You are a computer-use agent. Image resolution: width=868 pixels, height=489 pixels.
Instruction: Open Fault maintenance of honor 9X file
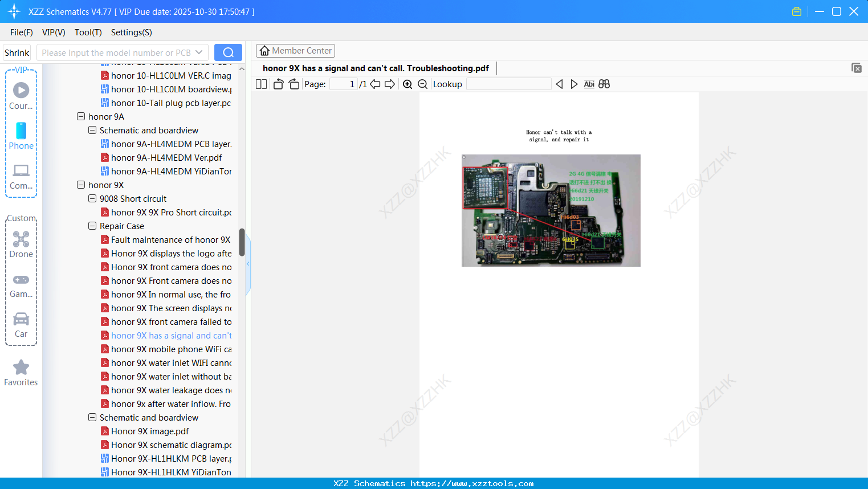click(166, 239)
